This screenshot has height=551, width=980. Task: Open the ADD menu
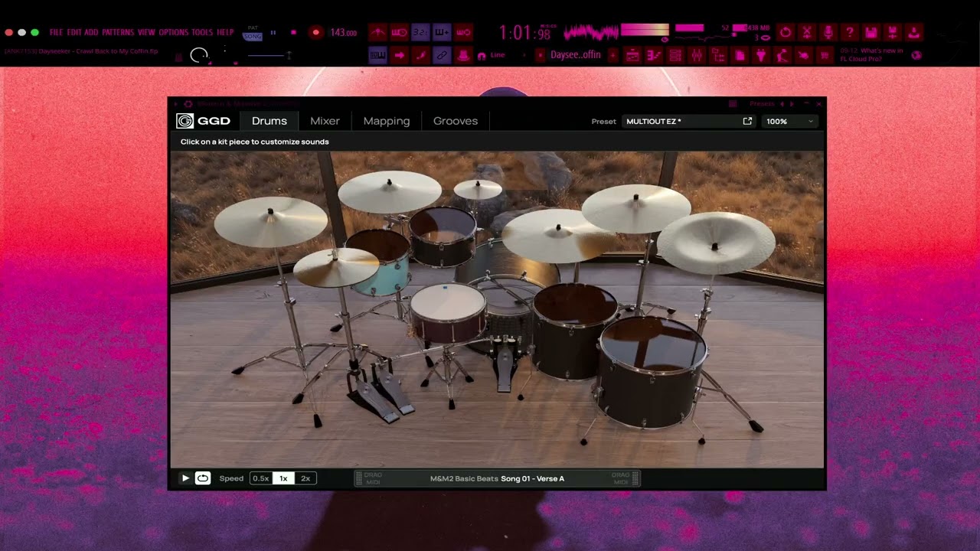point(91,32)
